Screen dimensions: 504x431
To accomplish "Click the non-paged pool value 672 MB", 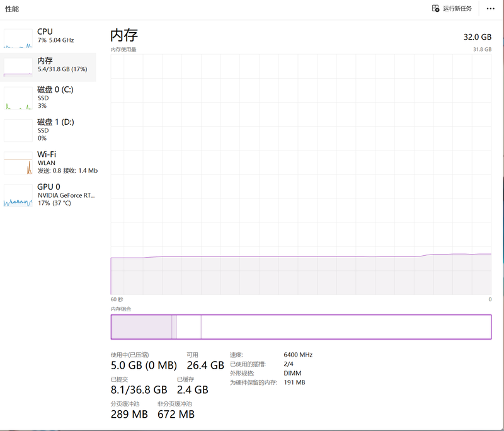I will click(176, 414).
